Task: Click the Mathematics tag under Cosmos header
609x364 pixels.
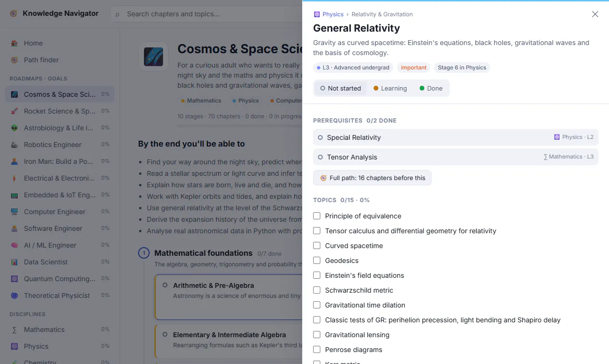Action: [x=201, y=101]
